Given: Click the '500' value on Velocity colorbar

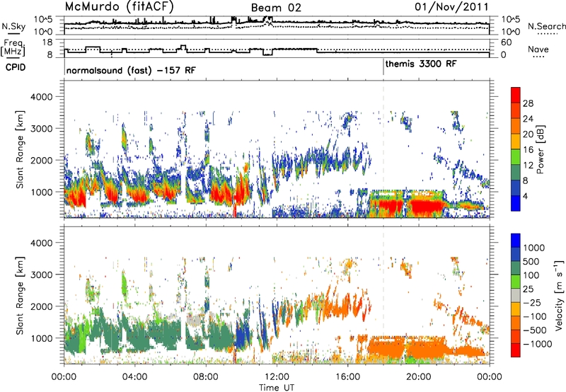Looking at the screenshot, I should coord(531,261).
